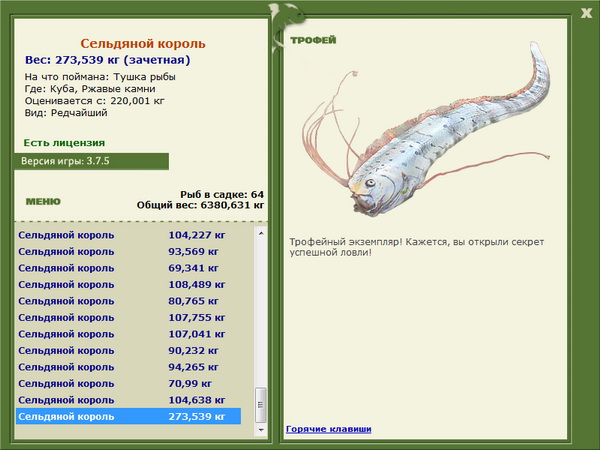Click the ТРОФЕЙ heading label
The image size is (600, 450).
click(x=313, y=40)
